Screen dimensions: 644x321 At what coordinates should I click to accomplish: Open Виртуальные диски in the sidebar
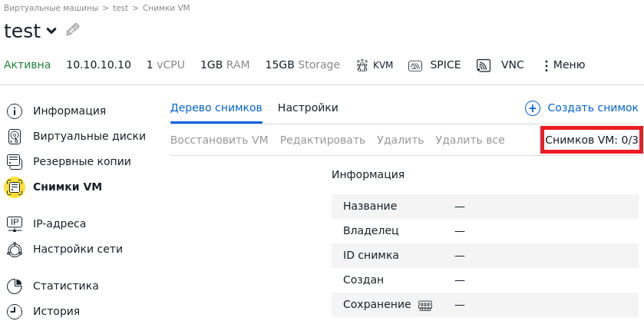(88, 136)
